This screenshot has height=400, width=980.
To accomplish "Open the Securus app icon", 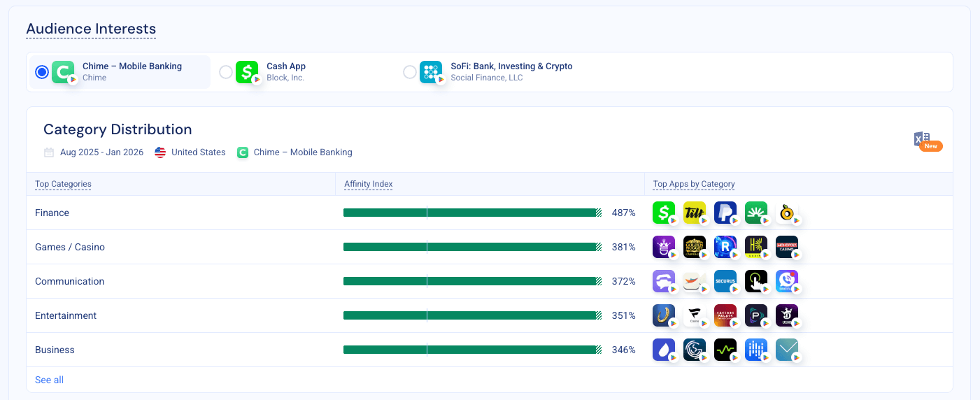I will [x=725, y=281].
